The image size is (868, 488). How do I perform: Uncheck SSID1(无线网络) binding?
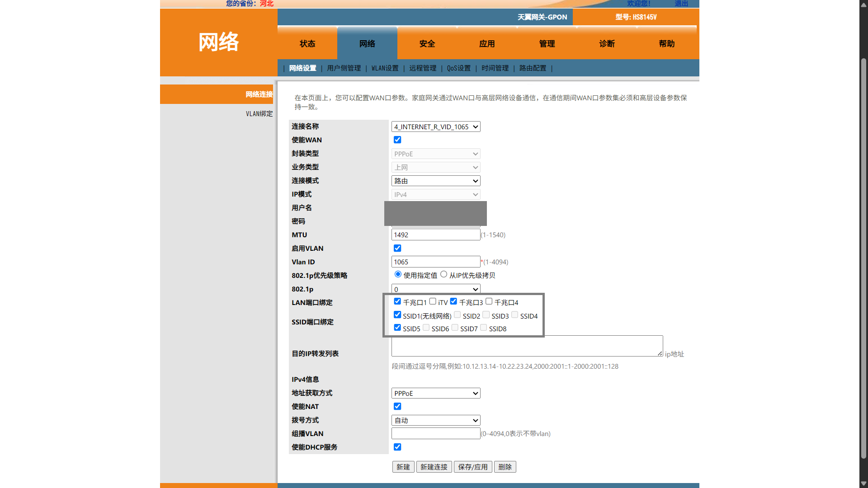tap(397, 315)
